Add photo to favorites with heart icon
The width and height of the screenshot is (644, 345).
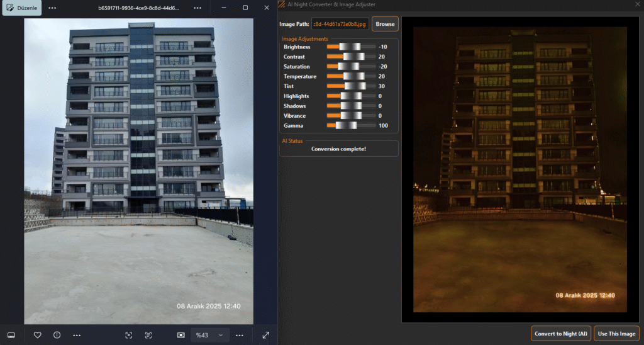(x=37, y=335)
